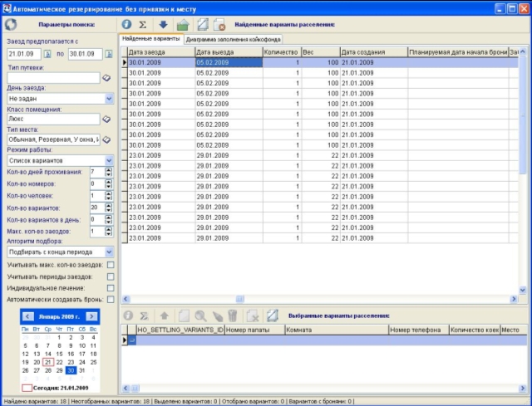Click lookup icon next to Класс помещения field
This screenshot has width=532, height=406.
click(106, 119)
